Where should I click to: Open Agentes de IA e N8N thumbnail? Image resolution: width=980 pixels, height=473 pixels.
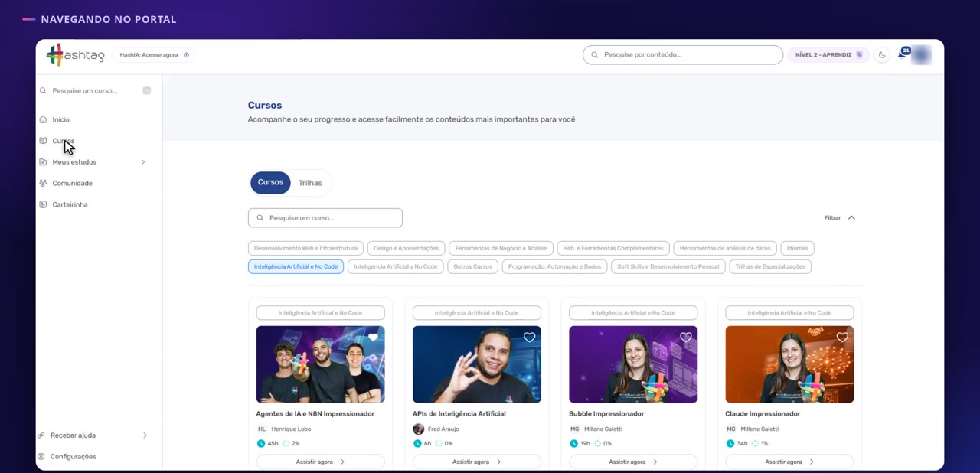(x=320, y=364)
